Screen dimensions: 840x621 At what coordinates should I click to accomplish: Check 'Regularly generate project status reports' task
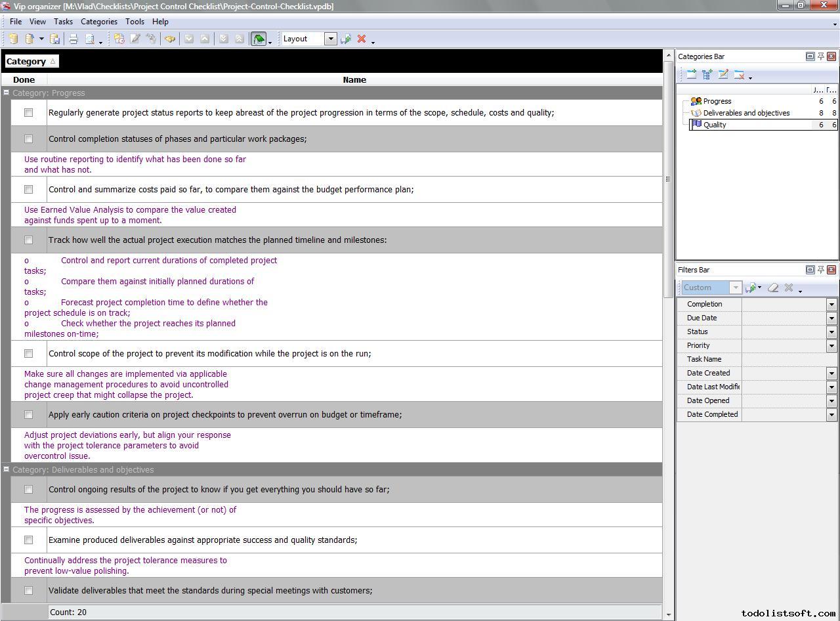pos(28,113)
